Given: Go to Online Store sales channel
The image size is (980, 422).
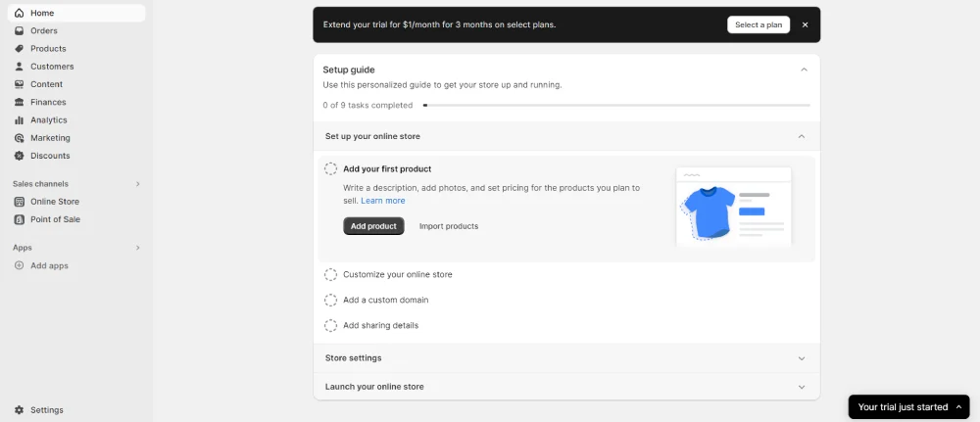Looking at the screenshot, I should point(54,202).
